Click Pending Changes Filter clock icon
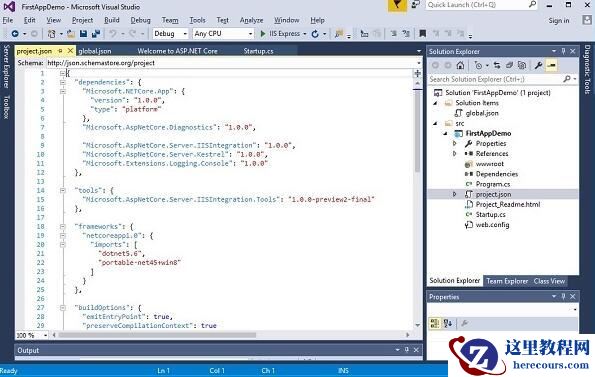The image size is (595, 377). coord(478,65)
